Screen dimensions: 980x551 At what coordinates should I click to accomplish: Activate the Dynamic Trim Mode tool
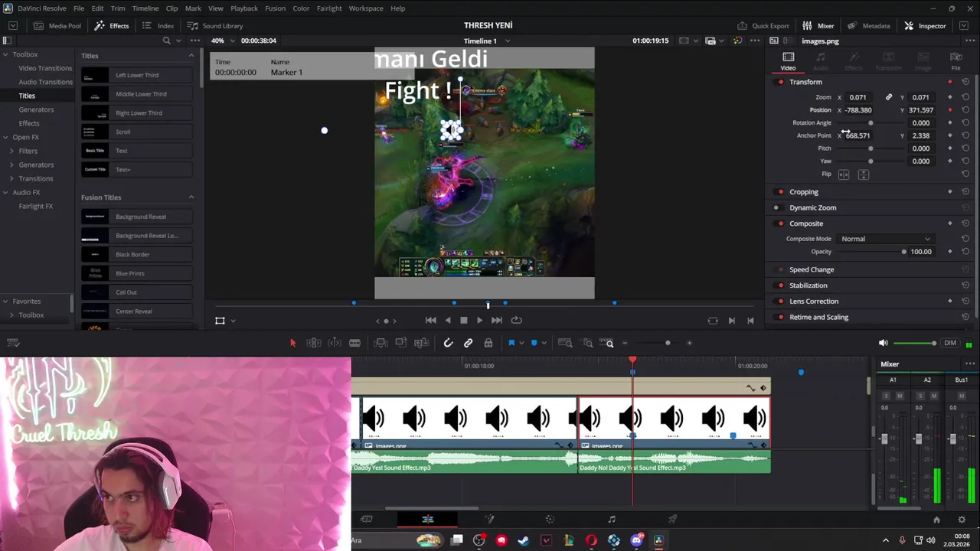tap(335, 343)
